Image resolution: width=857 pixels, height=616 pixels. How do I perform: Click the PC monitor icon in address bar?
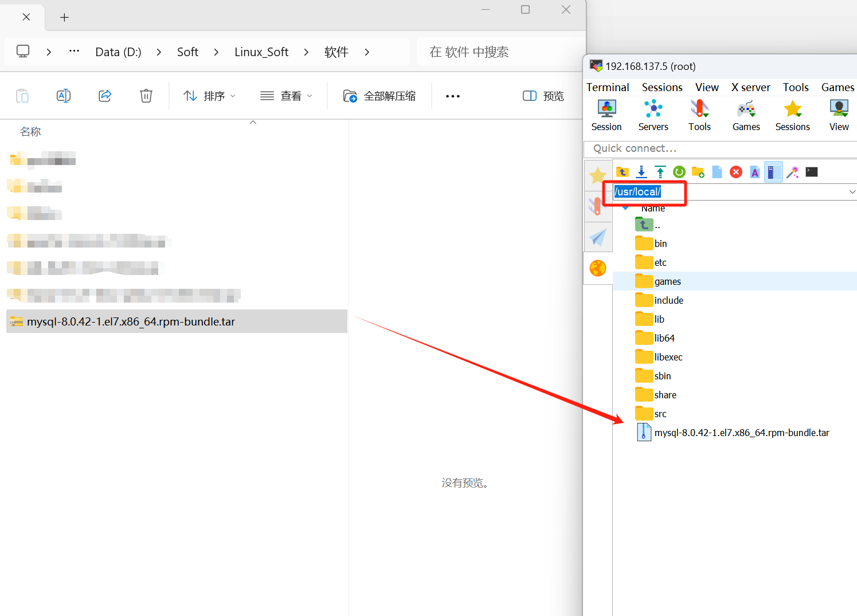[x=23, y=51]
